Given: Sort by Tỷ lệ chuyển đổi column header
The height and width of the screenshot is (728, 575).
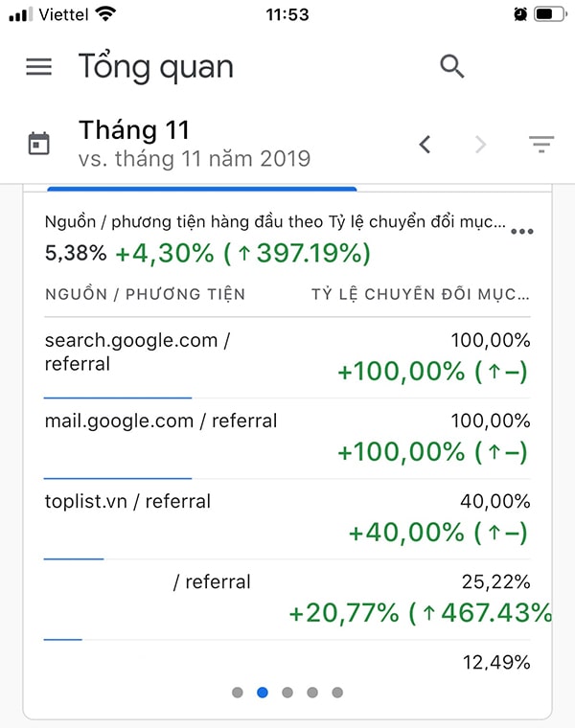Looking at the screenshot, I should pyautogui.click(x=419, y=294).
